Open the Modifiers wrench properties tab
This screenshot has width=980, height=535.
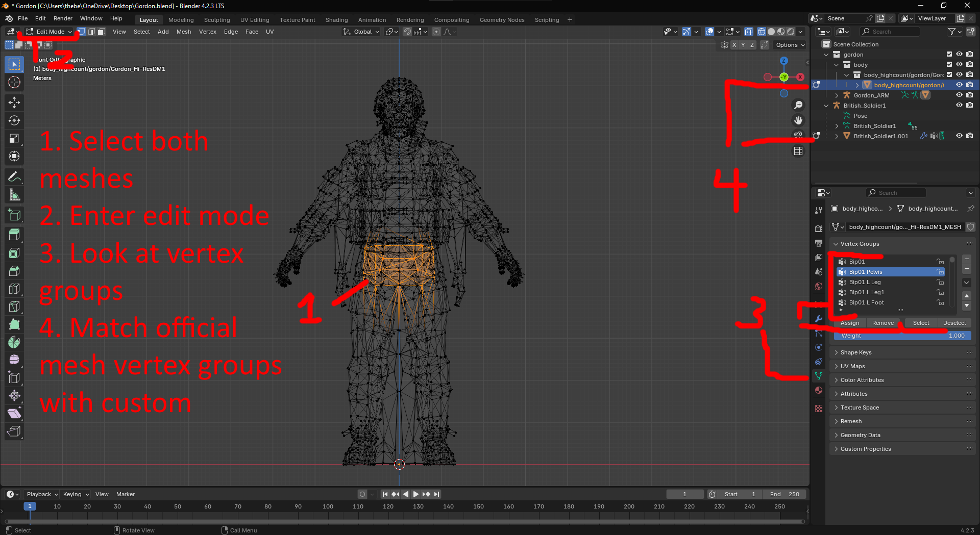[x=819, y=319]
